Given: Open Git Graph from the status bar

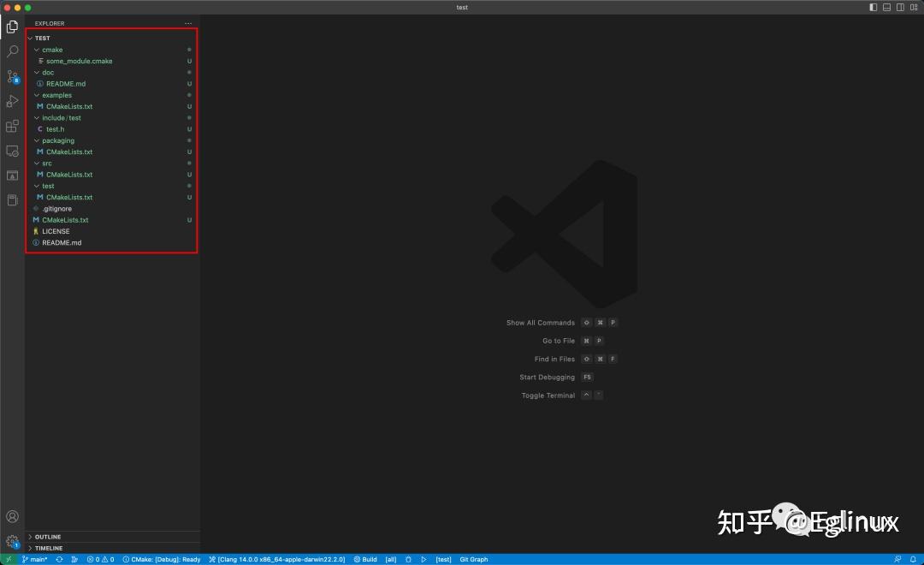Looking at the screenshot, I should 474,559.
